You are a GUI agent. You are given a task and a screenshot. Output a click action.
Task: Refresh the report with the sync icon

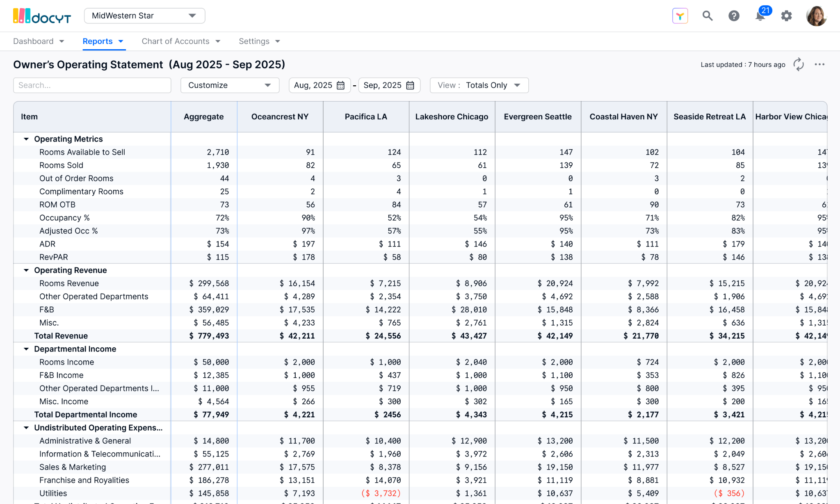pyautogui.click(x=798, y=65)
